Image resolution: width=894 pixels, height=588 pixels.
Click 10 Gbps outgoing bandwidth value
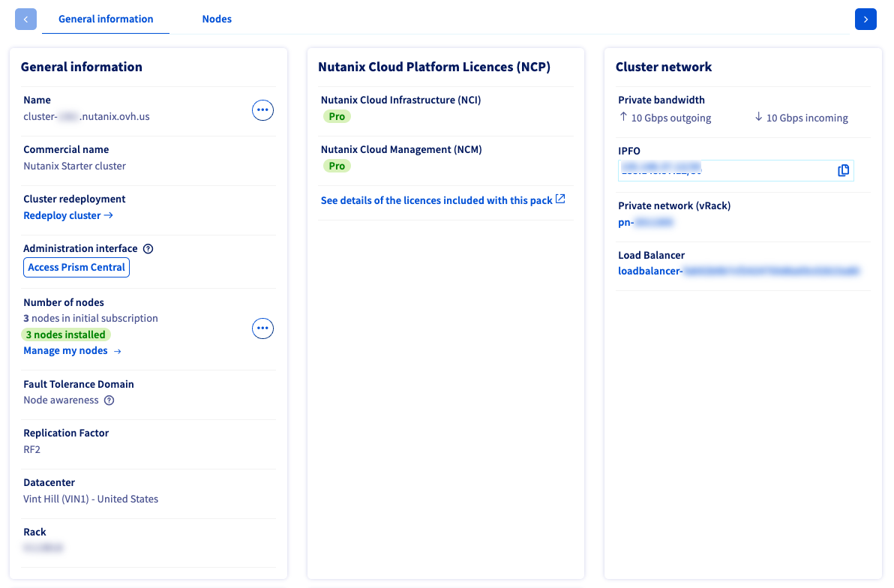pyautogui.click(x=665, y=118)
